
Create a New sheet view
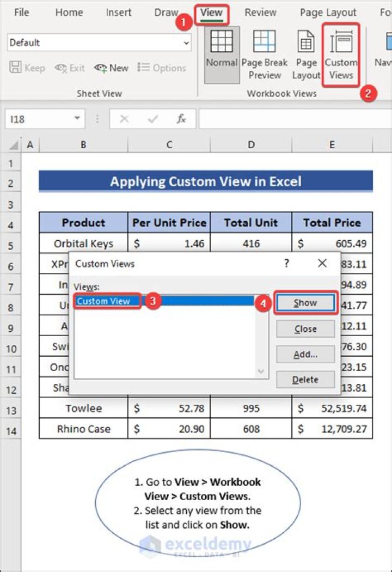point(111,68)
